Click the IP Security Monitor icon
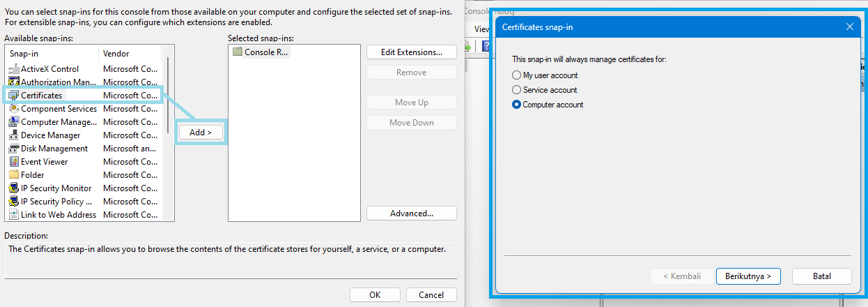Screen dimensions: 868x307 coord(13,188)
